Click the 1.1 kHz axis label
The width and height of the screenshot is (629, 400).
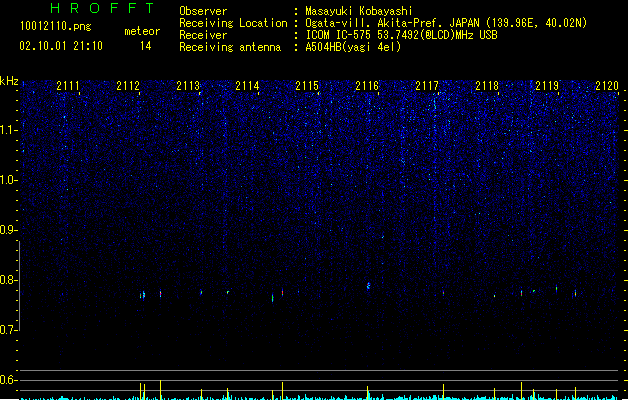coord(8,130)
